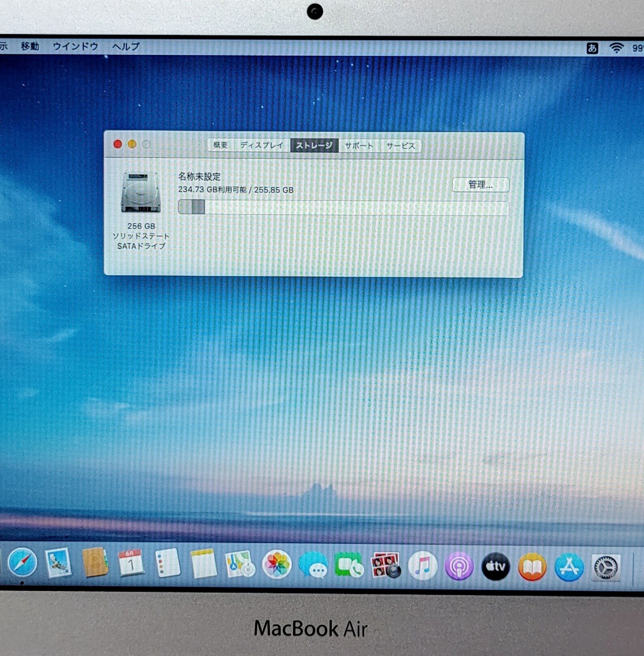Image resolution: width=644 pixels, height=656 pixels.
Task: Open Maps from the dock
Action: (240, 564)
